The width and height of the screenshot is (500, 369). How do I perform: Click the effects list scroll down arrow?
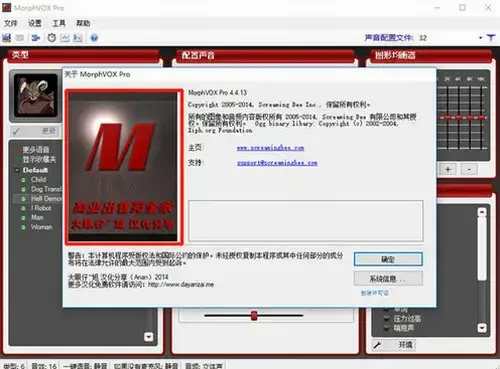[482, 328]
